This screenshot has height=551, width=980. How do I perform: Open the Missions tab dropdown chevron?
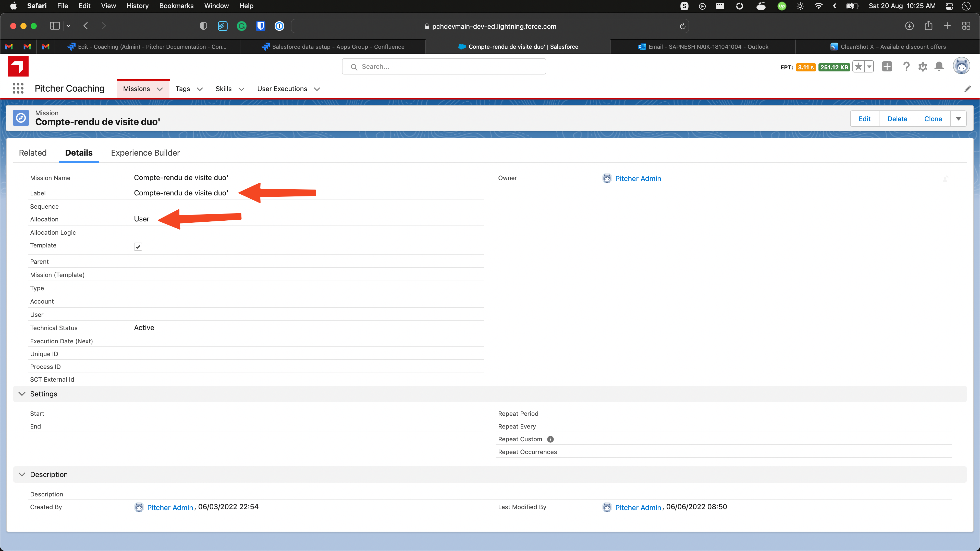pos(160,89)
